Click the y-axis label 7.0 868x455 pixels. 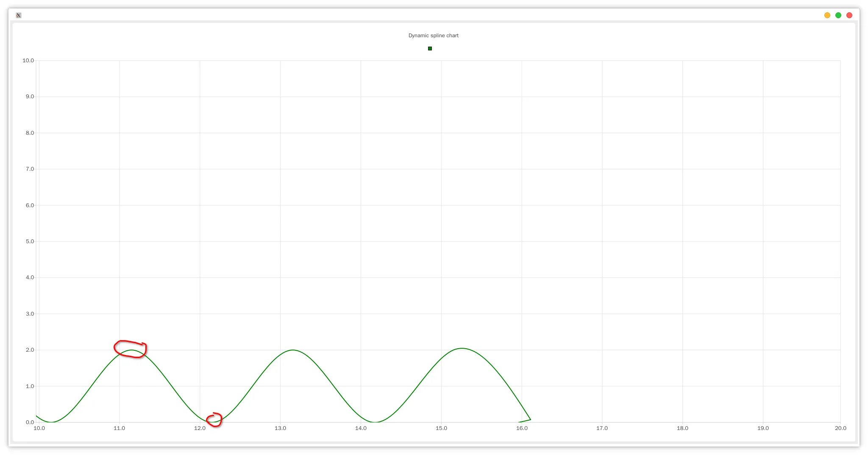pyautogui.click(x=30, y=169)
